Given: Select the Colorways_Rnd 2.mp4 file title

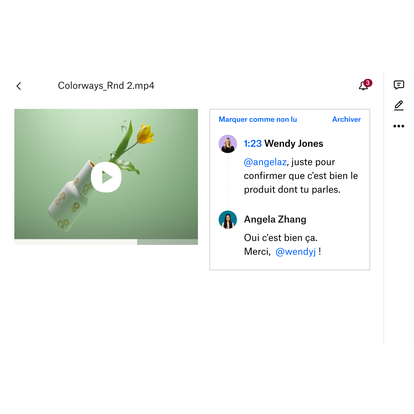Looking at the screenshot, I should 106,86.
